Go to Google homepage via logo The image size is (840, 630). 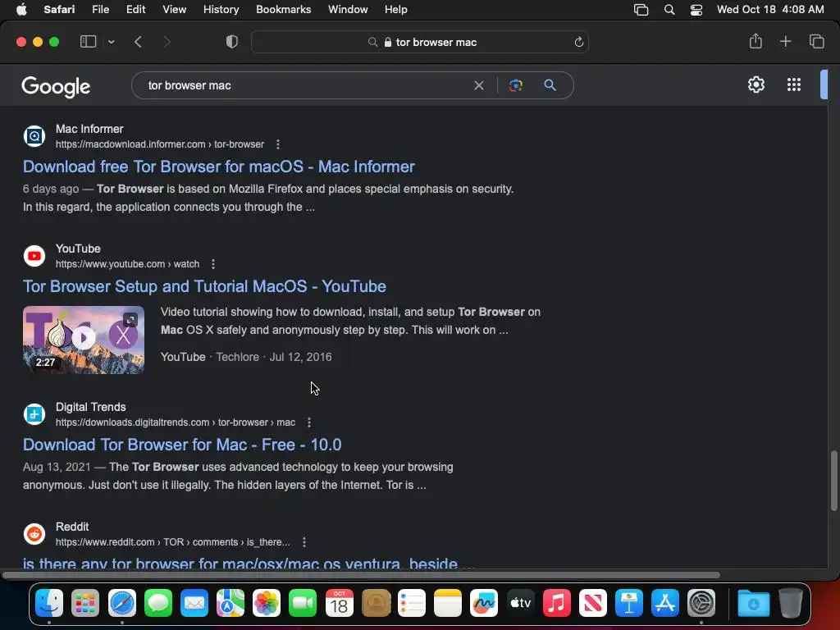tap(56, 86)
